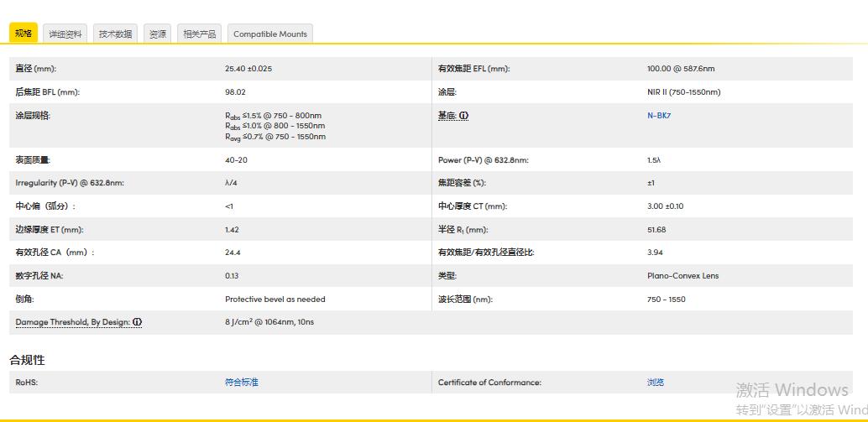868x422 pixels.
Task: Select the wavelength range value 750 - 1550
Action: pyautogui.click(x=667, y=300)
